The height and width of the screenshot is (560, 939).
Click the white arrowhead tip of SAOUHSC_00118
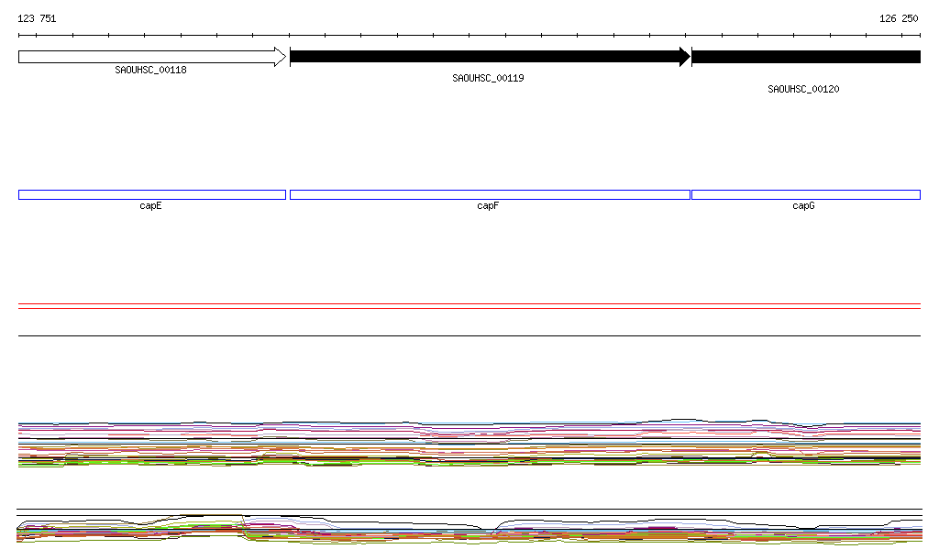pyautogui.click(x=281, y=57)
